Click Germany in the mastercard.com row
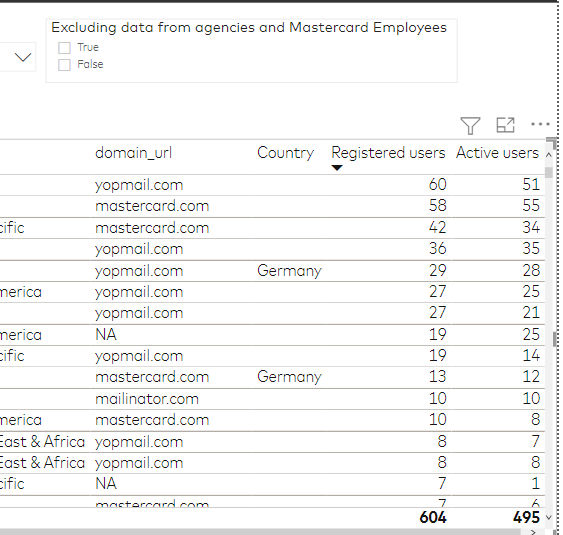Image resolution: width=563 pixels, height=535 pixels. (289, 377)
